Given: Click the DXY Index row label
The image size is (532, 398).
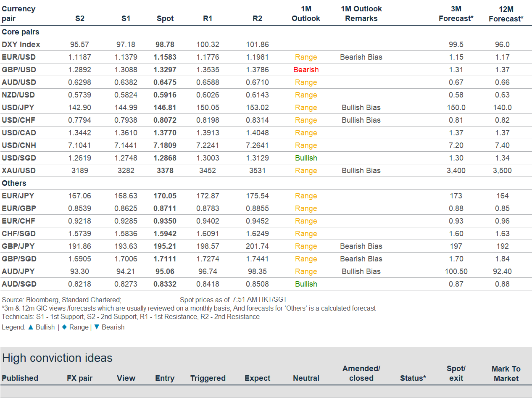Looking at the screenshot, I should pyautogui.click(x=22, y=44).
